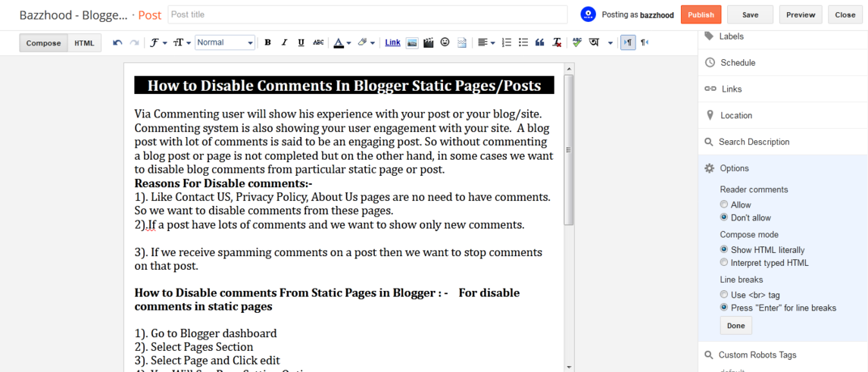Click the '1). Go to Blogger dashboard' line
This screenshot has height=372, width=868.
coord(205,333)
